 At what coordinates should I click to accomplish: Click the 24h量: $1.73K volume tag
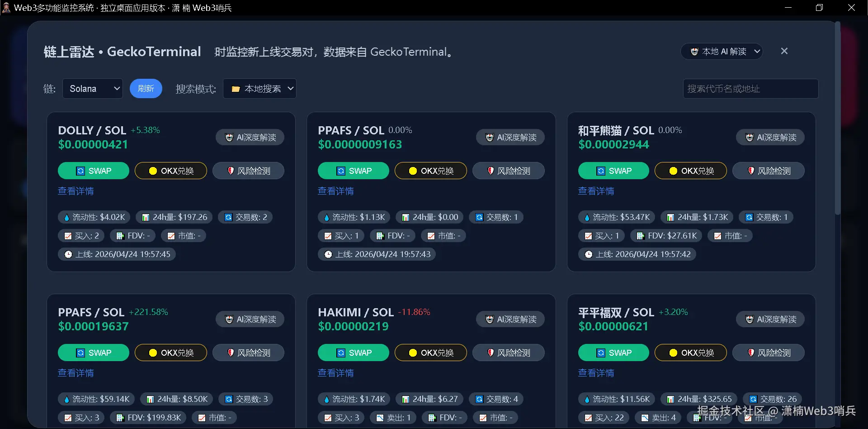click(x=697, y=218)
